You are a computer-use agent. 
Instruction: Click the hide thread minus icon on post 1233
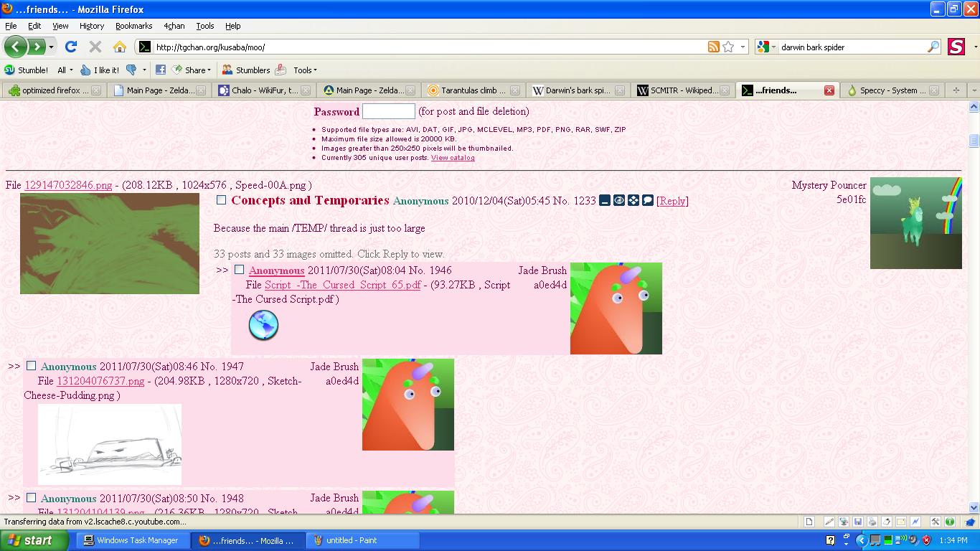point(605,201)
